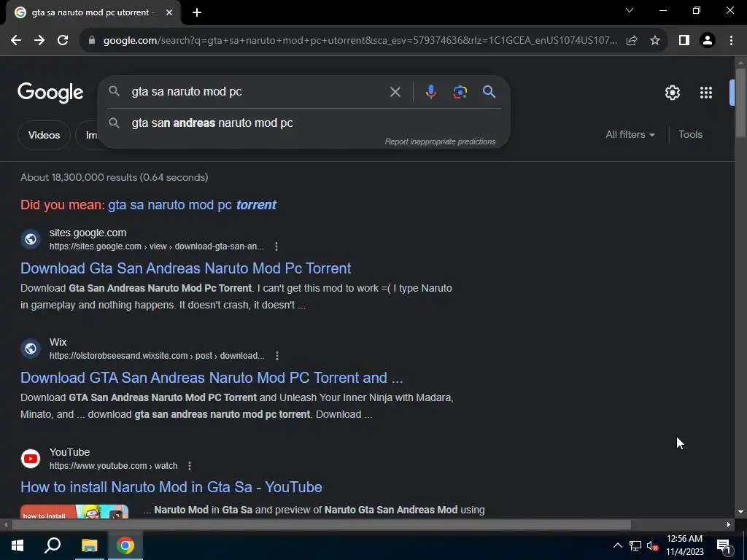Open Windows taskbar search
This screenshot has height=560, width=747.
tap(53, 545)
